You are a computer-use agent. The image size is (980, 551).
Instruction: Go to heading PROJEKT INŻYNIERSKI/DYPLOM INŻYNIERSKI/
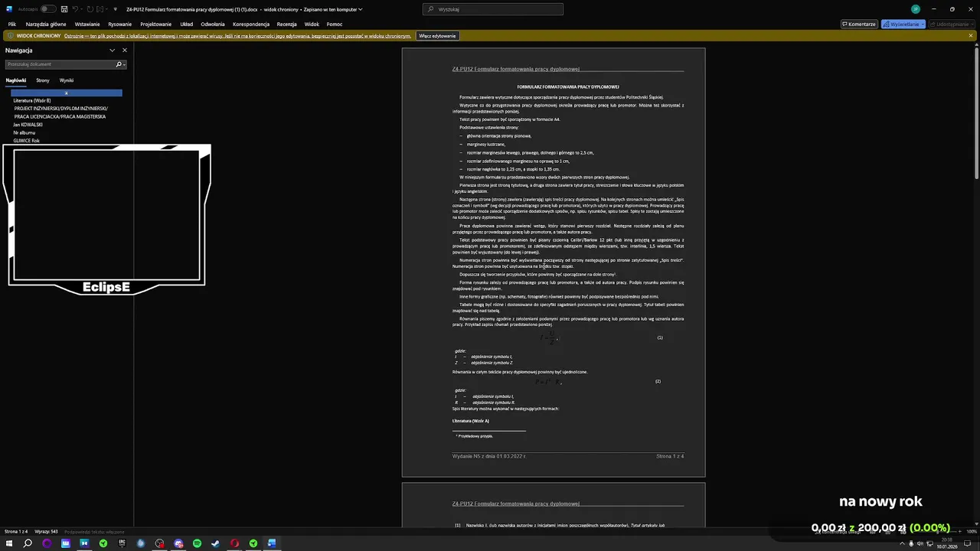[x=61, y=109]
